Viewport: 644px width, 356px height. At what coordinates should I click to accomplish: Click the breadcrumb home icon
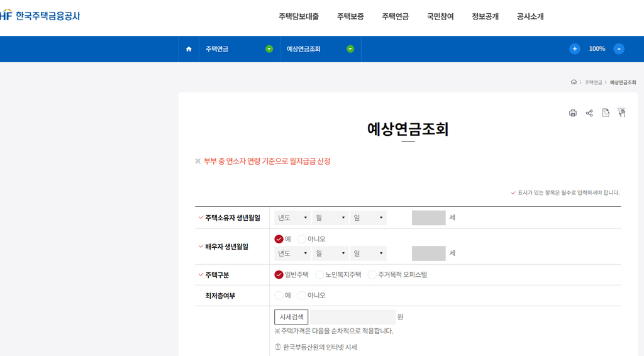coord(574,82)
